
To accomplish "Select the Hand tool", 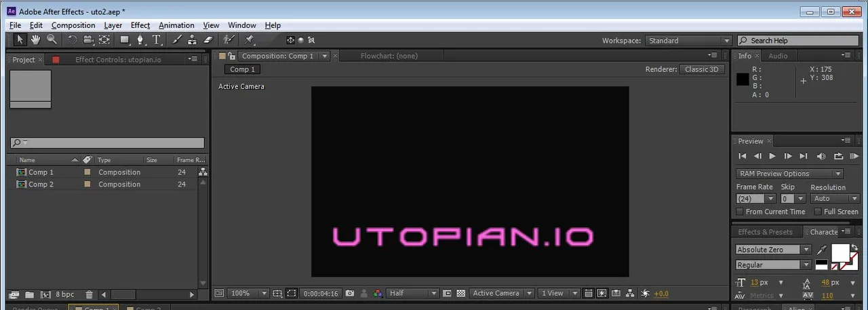I will [x=35, y=40].
